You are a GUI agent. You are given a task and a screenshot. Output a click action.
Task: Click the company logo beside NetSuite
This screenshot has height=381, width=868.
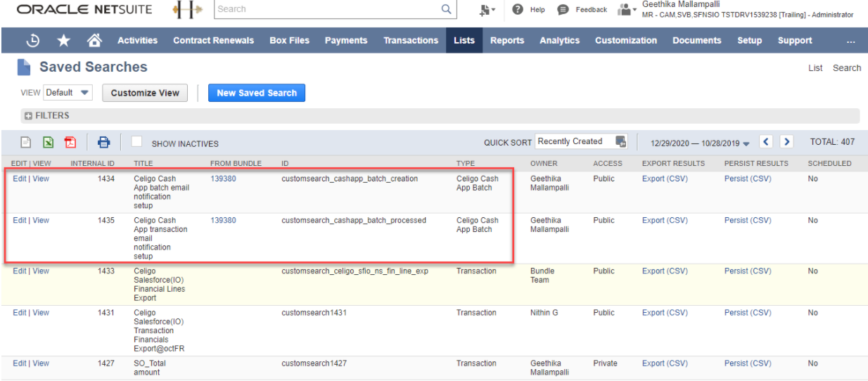tap(188, 10)
